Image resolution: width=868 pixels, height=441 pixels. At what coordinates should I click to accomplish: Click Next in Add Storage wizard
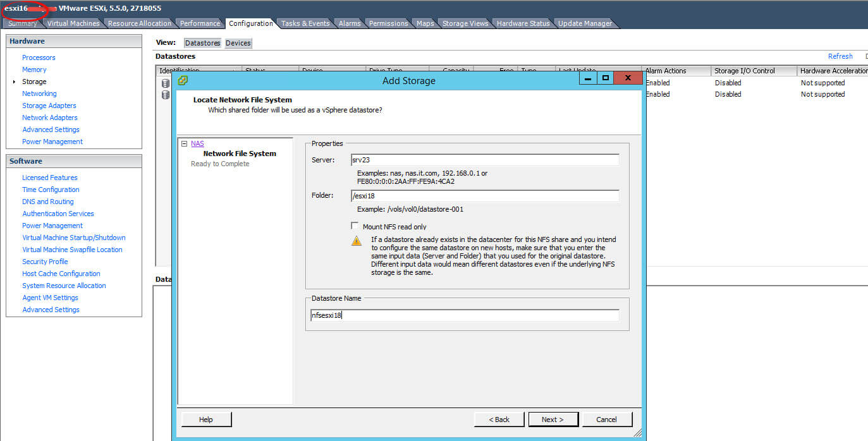[x=552, y=420]
